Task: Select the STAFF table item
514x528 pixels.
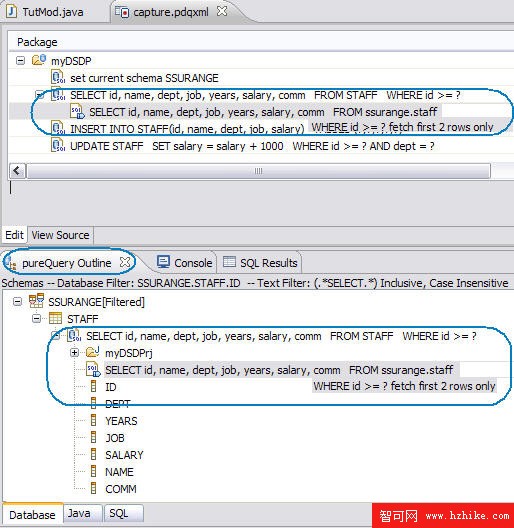Action: [x=83, y=319]
